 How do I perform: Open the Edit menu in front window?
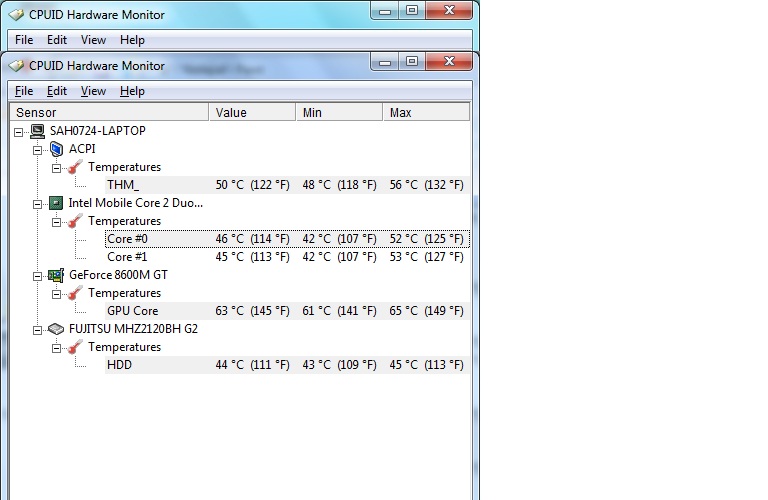pos(57,91)
